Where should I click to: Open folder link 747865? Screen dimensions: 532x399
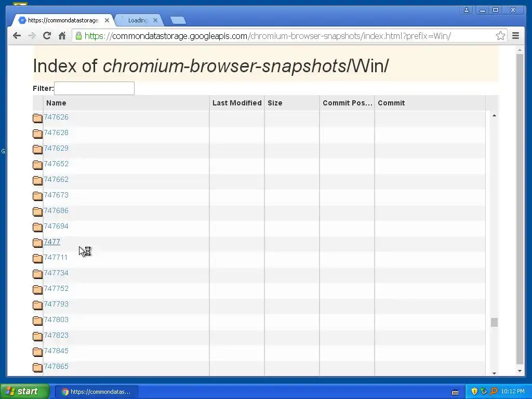[x=56, y=367]
